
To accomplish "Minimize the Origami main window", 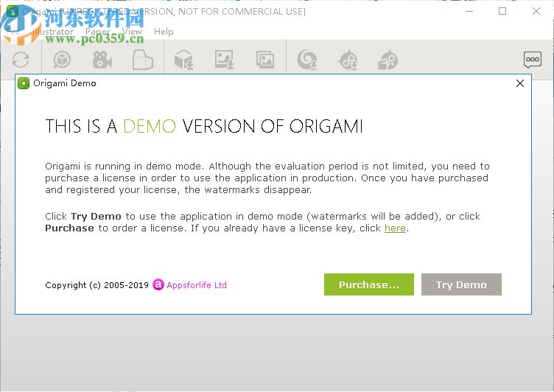I will tap(469, 11).
